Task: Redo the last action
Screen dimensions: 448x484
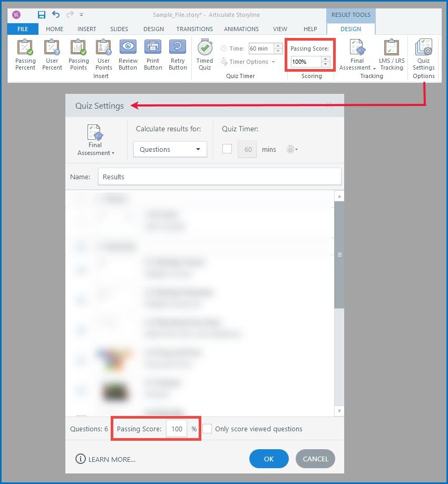Action: click(x=70, y=14)
